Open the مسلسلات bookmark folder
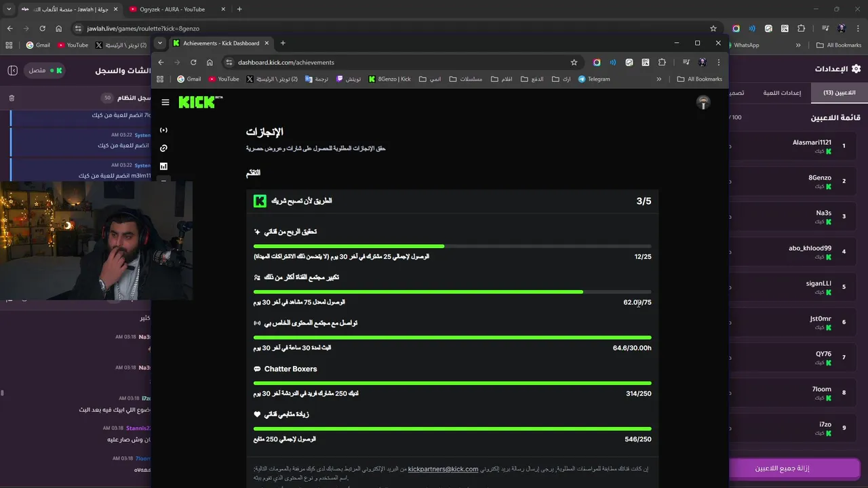 [465, 79]
